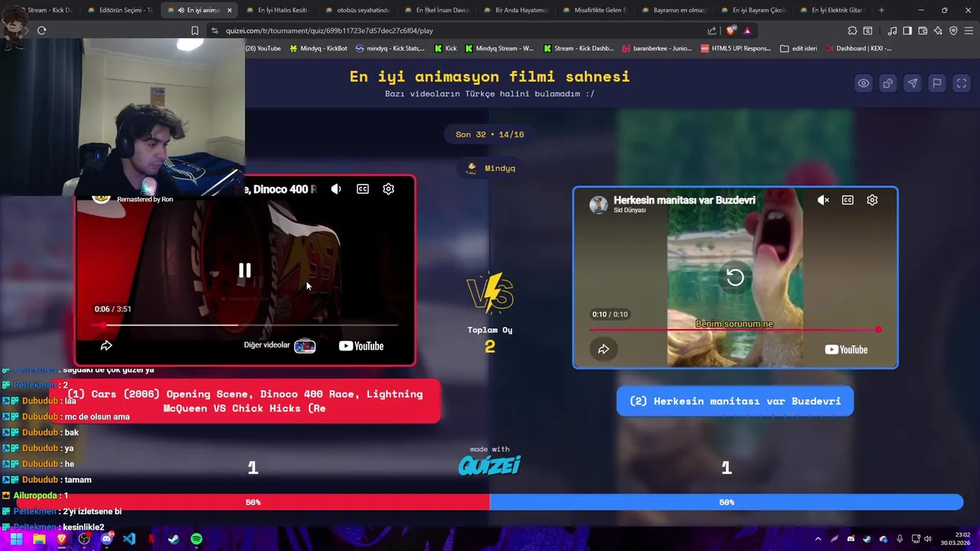Share the Cars video via arrow icon
Screen dimensions: 980x551
click(106, 346)
